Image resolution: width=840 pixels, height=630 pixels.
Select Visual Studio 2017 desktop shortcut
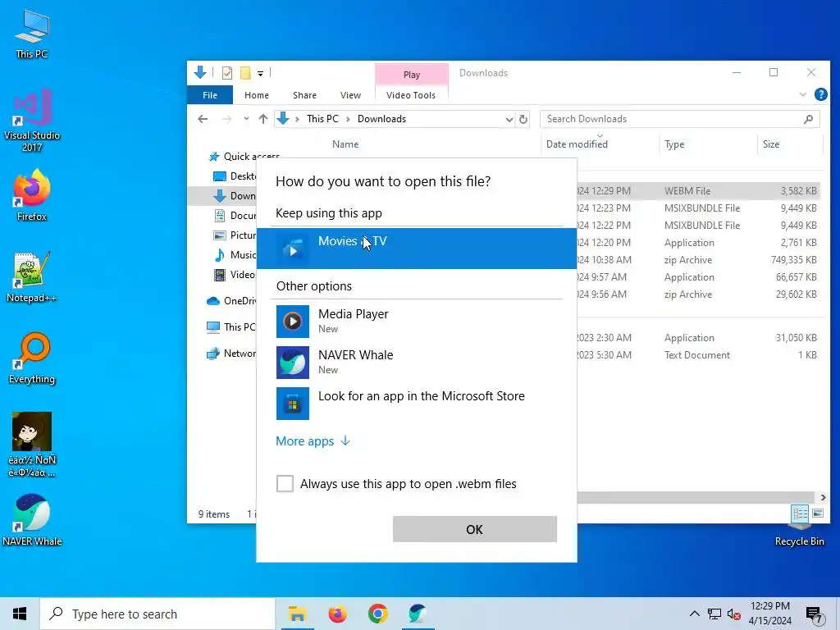coord(32,121)
